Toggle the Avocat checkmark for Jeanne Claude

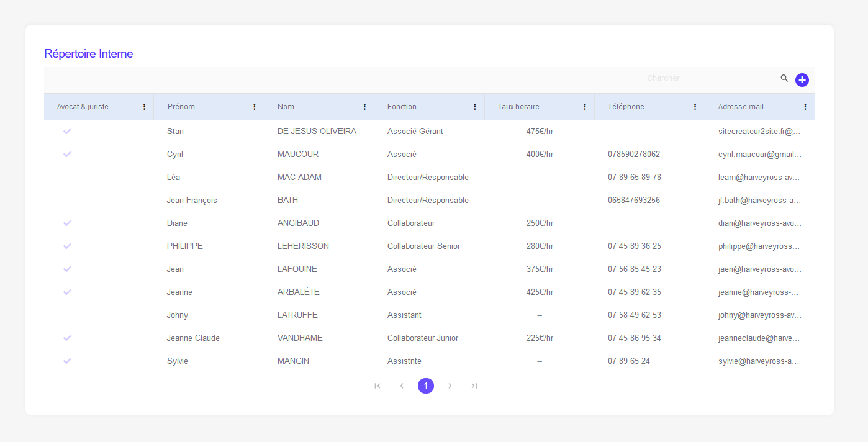coord(68,338)
